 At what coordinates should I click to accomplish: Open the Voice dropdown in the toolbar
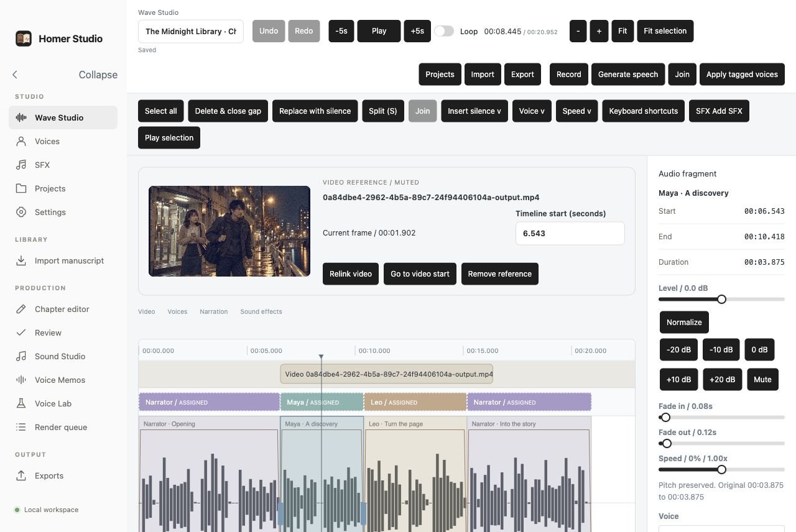point(532,111)
